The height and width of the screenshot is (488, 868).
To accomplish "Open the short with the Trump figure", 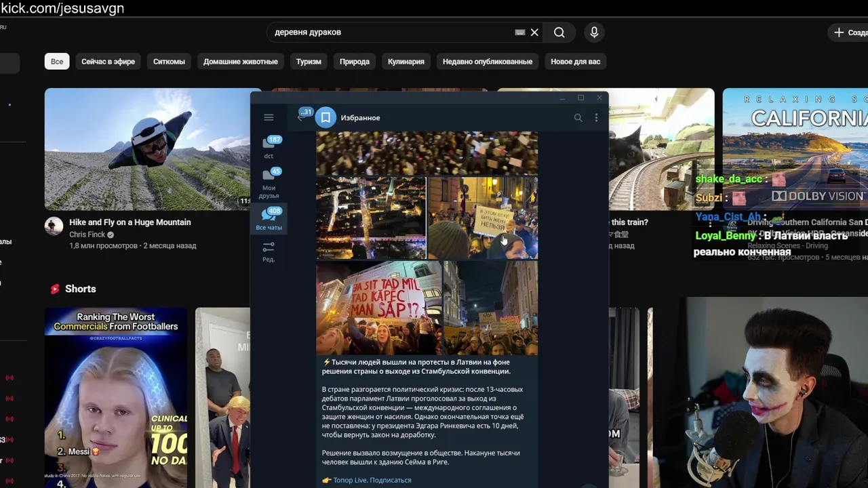I will (222, 398).
